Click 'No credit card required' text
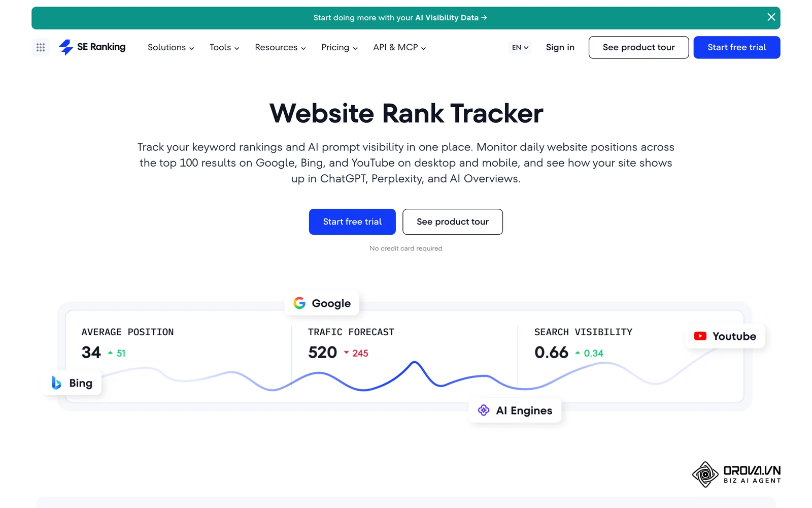Screen dimensions: 812x508 [x=406, y=248]
